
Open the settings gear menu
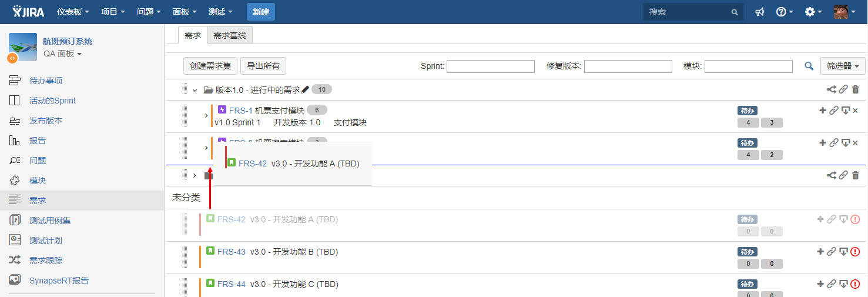[x=813, y=12]
